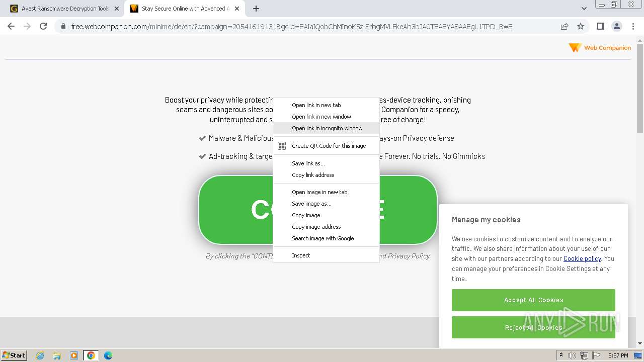View site information lock icon

63,27
